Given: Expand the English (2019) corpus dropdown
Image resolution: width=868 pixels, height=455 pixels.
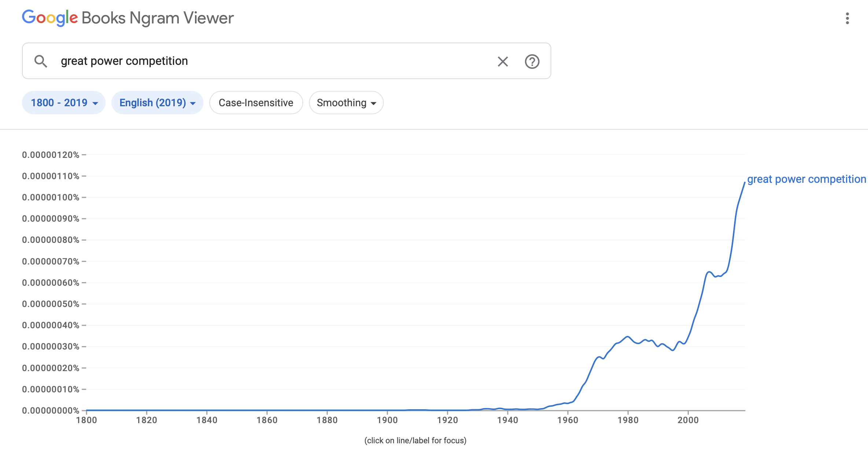Looking at the screenshot, I should pyautogui.click(x=157, y=103).
